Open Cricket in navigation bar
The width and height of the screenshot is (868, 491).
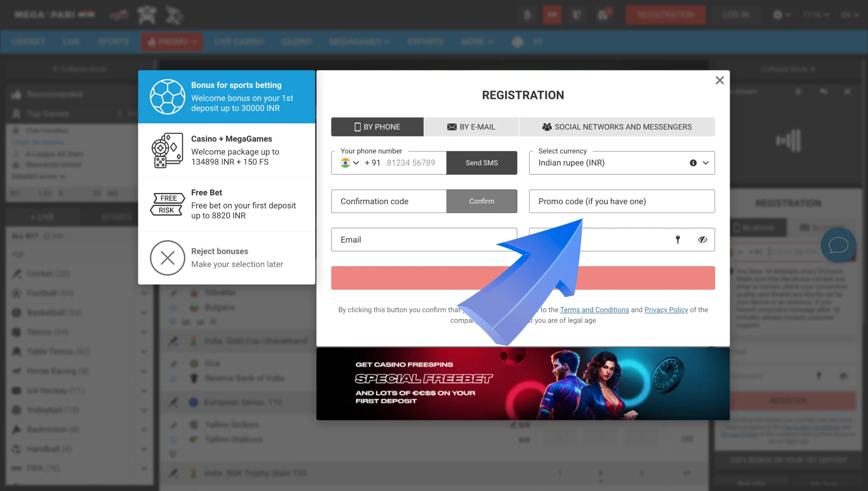[28, 42]
